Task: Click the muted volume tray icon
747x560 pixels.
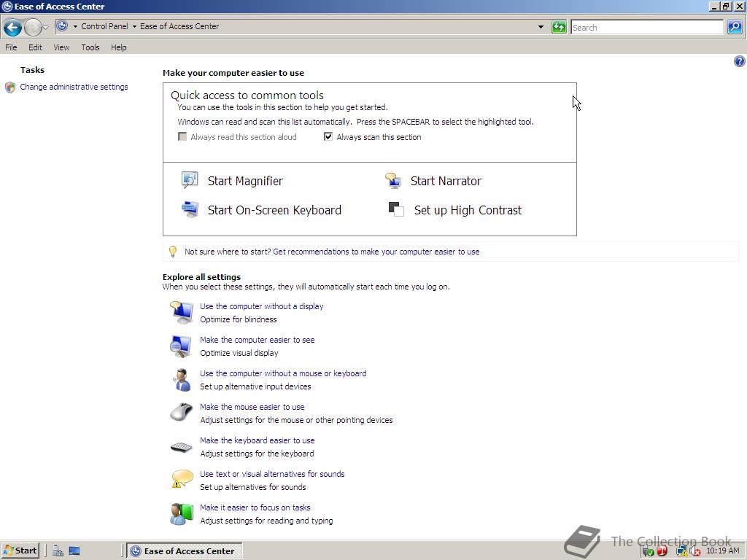Action: point(695,551)
